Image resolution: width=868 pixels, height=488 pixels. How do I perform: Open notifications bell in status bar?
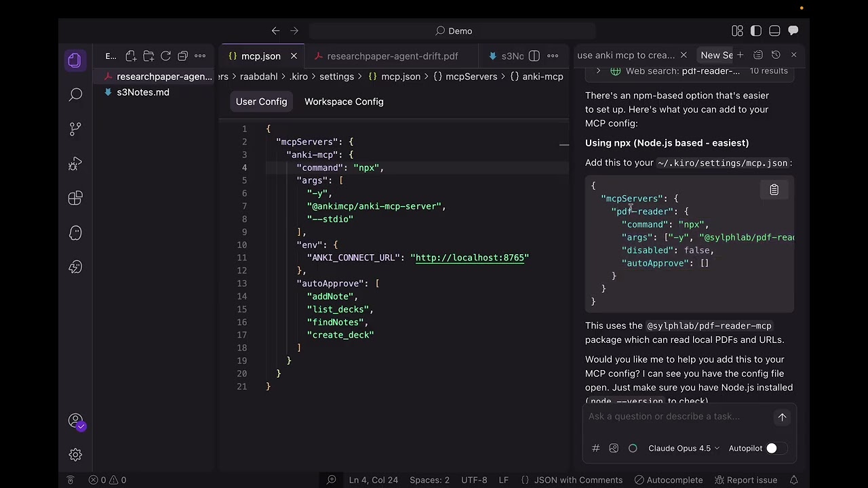(x=793, y=480)
